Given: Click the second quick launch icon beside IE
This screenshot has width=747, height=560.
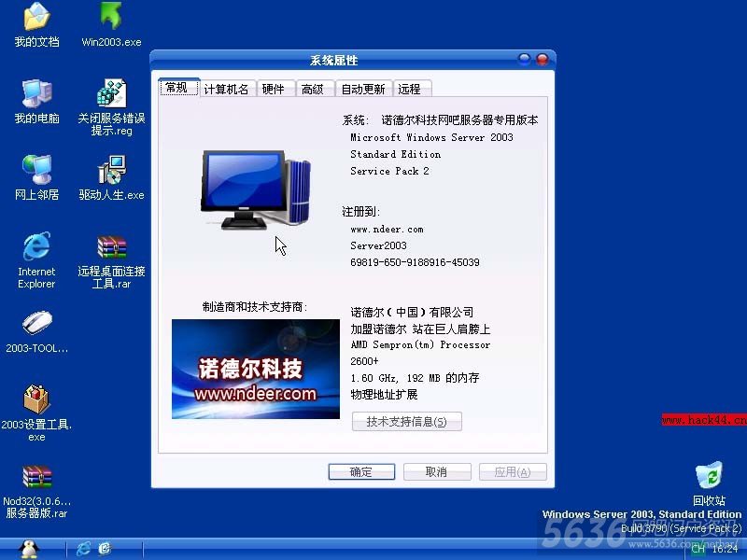Looking at the screenshot, I should (x=105, y=549).
